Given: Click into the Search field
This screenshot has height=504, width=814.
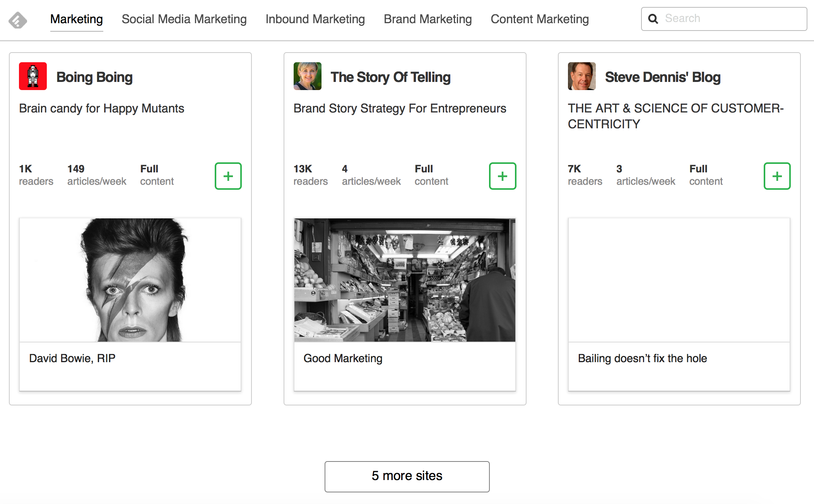Looking at the screenshot, I should pos(731,19).
